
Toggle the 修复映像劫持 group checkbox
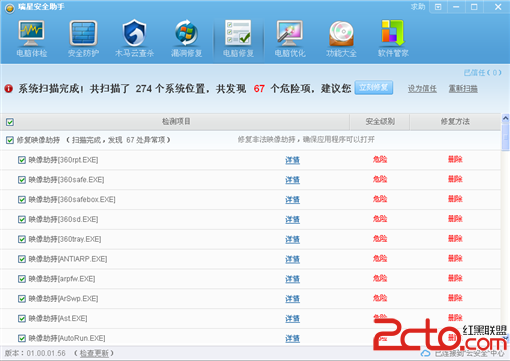click(10, 140)
